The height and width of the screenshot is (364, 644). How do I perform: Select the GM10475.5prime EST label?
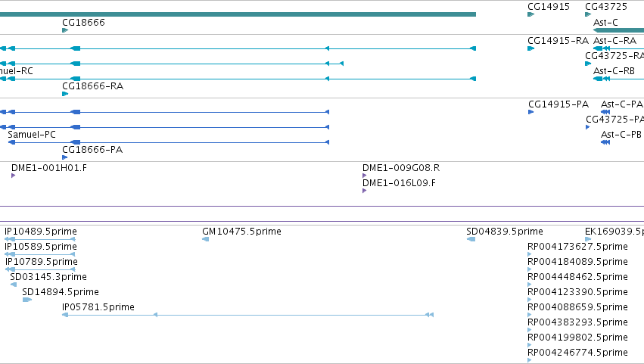(241, 232)
